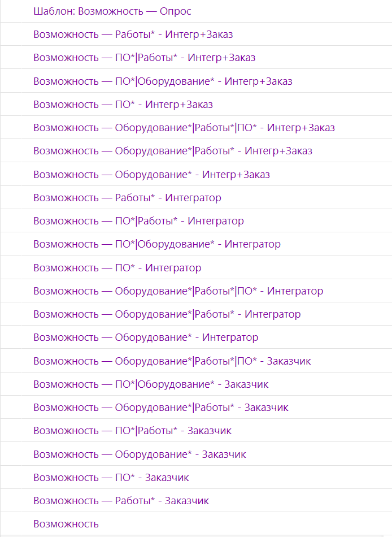392x537 pixels.
Task: Select Возможность — ПО*|Работы* - Интегратор
Action: (x=138, y=221)
